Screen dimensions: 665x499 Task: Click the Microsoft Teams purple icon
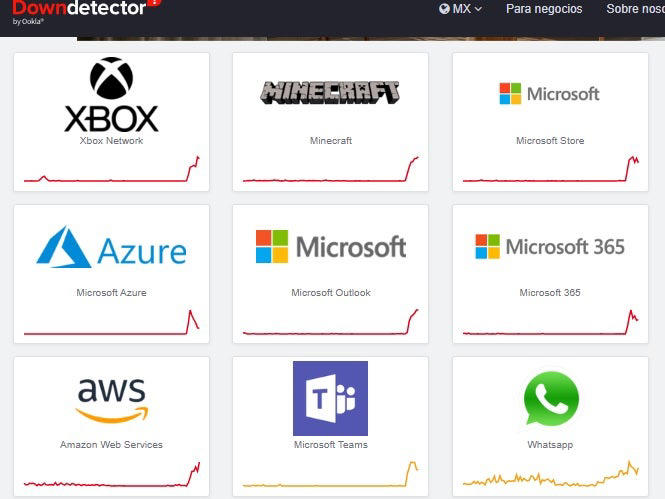pos(330,398)
